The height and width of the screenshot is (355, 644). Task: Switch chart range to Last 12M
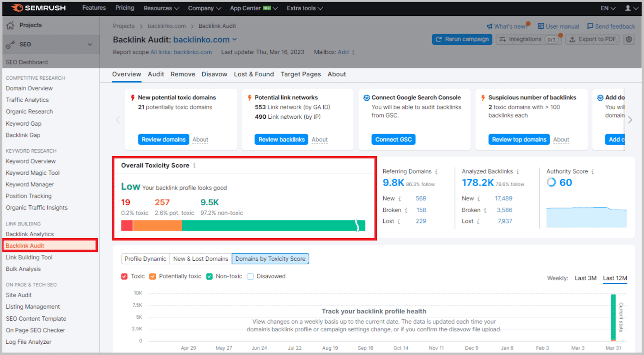(615, 278)
